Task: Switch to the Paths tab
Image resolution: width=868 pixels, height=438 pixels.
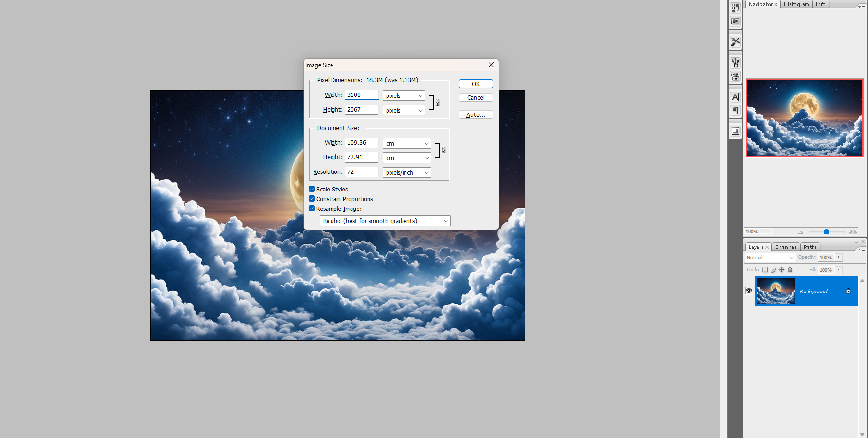Action: point(810,247)
